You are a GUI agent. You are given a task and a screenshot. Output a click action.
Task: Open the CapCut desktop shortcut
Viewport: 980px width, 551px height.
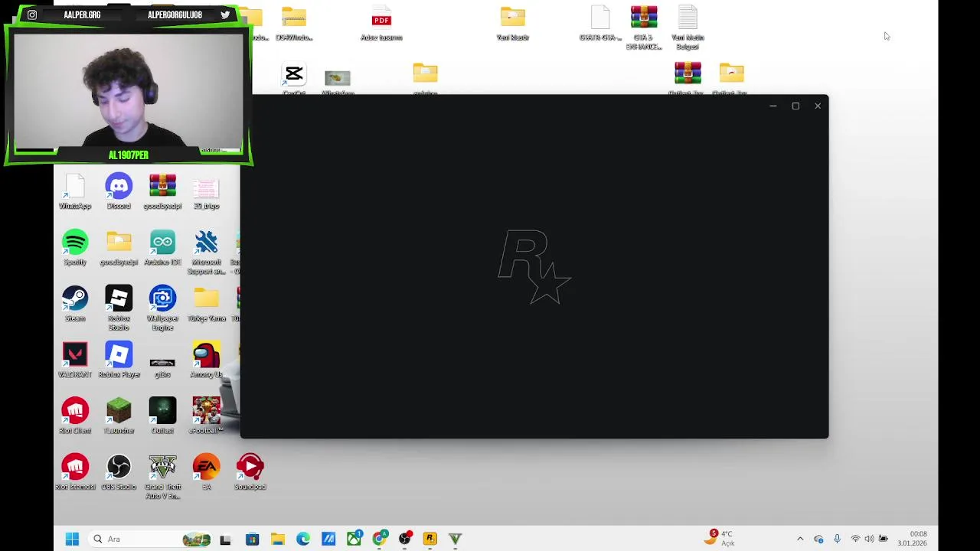coord(294,79)
